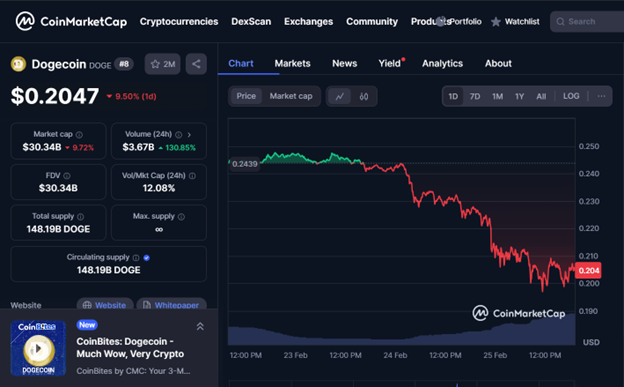Click the CoinMarketCap logo in header

(71, 21)
